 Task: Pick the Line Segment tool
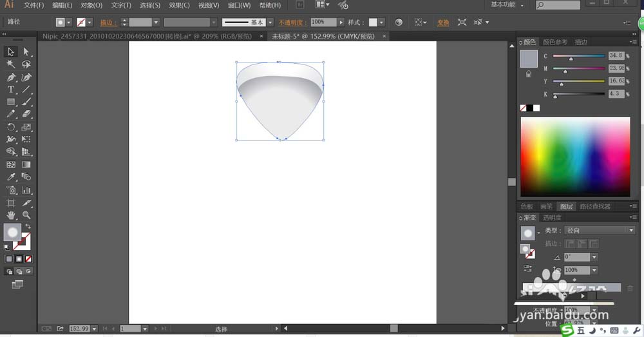point(26,90)
